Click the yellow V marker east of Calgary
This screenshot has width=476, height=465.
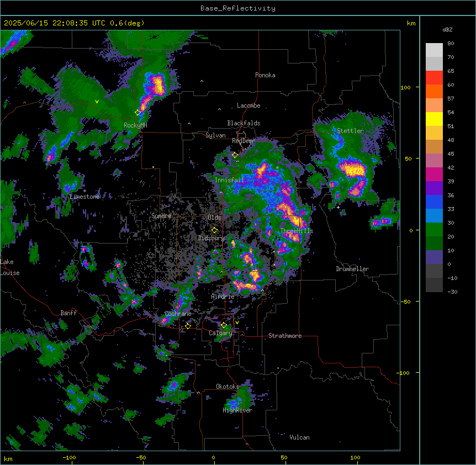coord(237,323)
